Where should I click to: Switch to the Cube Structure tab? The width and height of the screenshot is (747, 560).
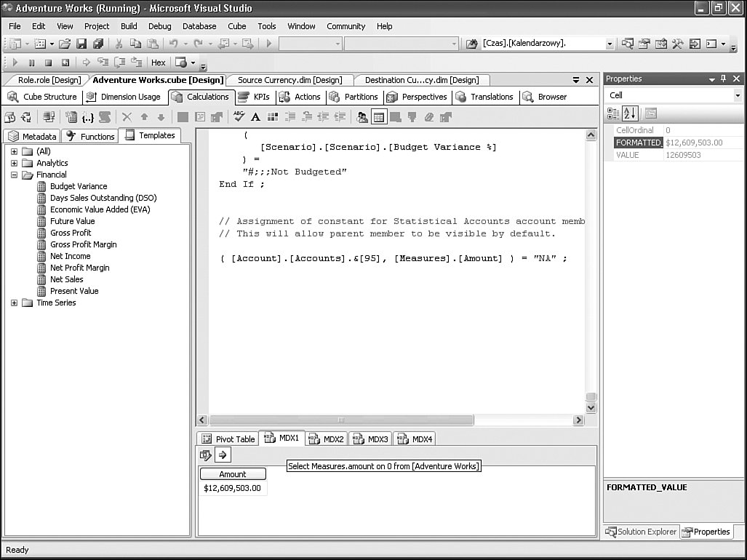(x=42, y=97)
